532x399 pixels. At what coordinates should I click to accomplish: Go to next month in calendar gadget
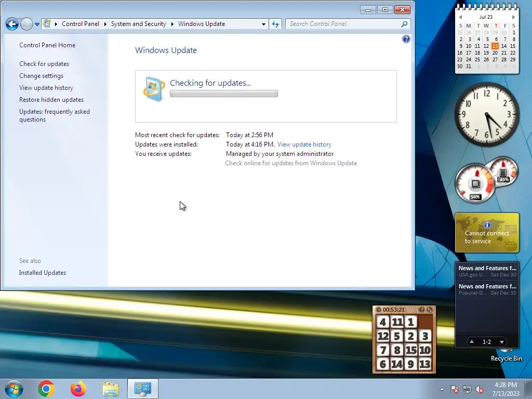point(513,17)
